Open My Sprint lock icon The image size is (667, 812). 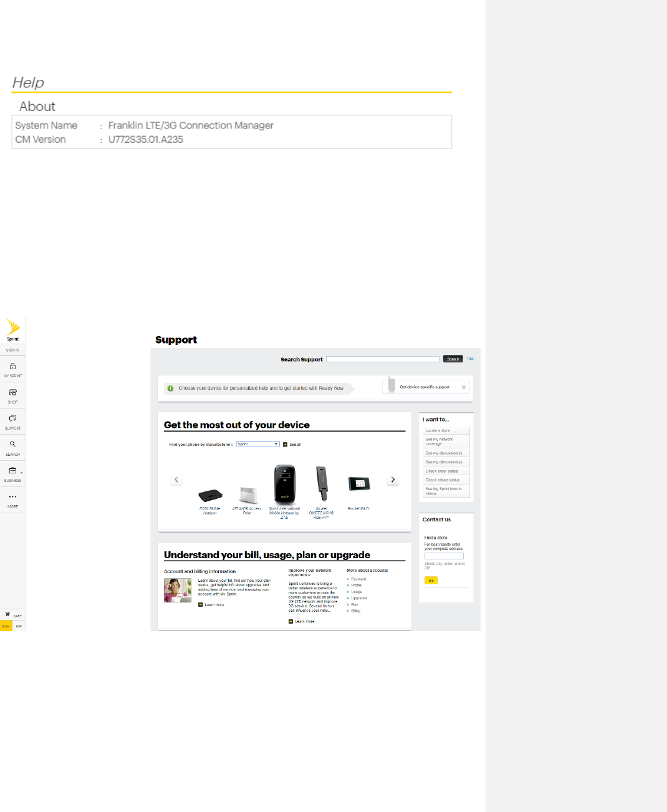click(12, 366)
